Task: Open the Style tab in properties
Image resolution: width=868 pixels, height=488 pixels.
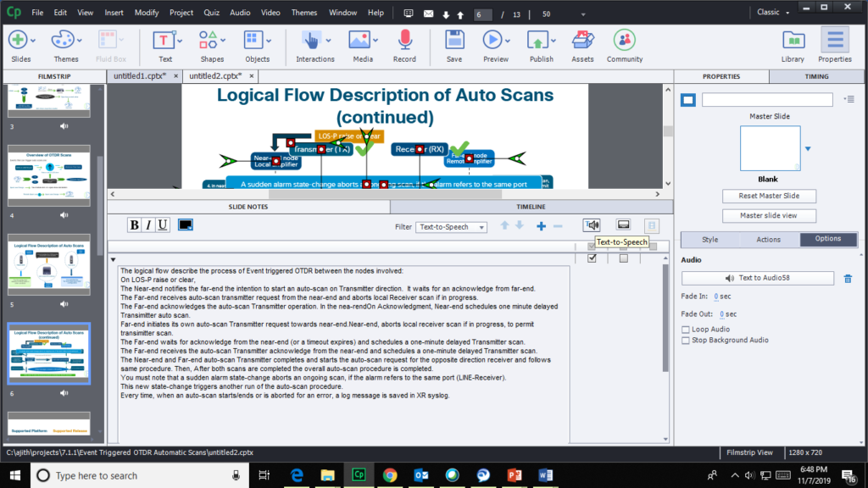Action: coord(709,240)
